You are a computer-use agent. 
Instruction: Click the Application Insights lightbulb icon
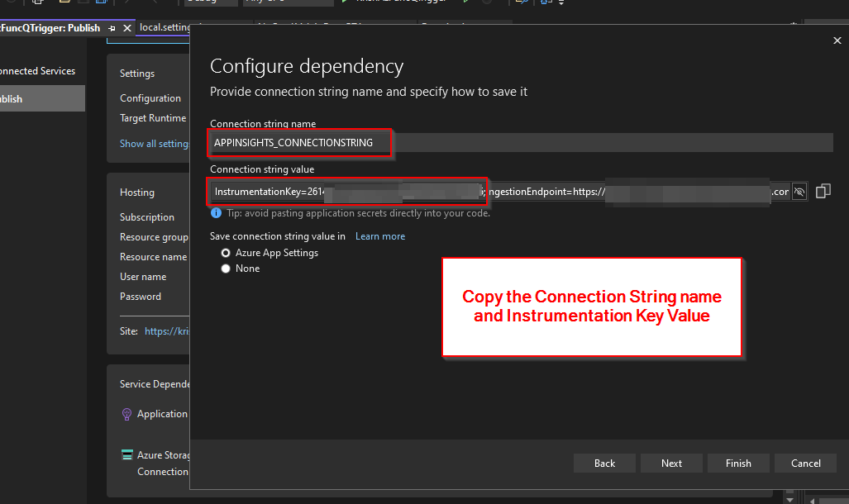coord(126,414)
